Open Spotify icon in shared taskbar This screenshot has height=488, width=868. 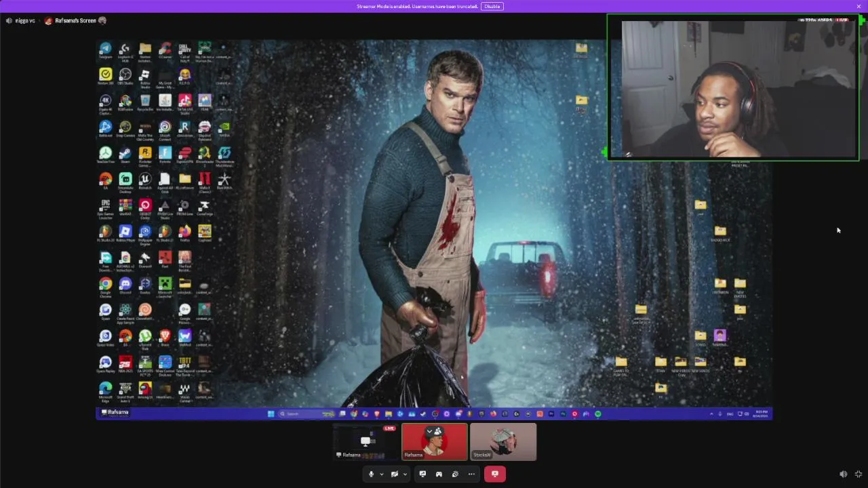(x=597, y=413)
